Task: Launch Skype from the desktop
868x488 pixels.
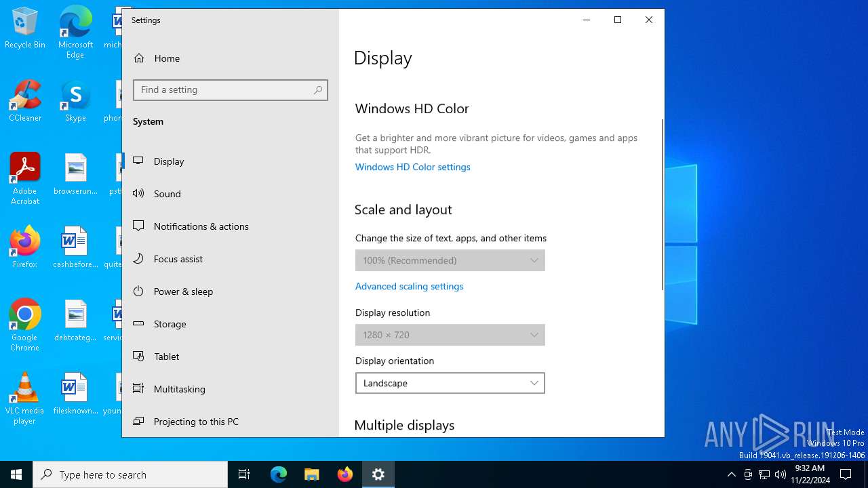Action: [75, 101]
